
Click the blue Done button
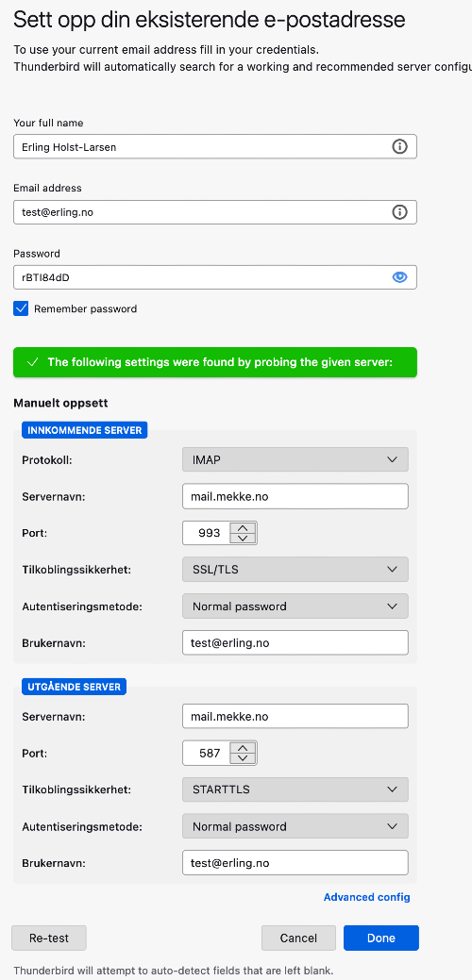tap(381, 938)
